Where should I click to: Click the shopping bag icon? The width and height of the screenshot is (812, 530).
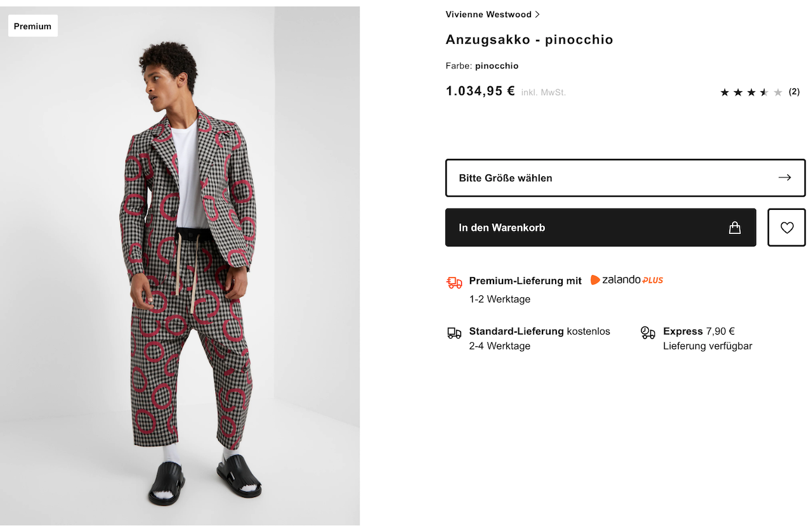coord(735,228)
